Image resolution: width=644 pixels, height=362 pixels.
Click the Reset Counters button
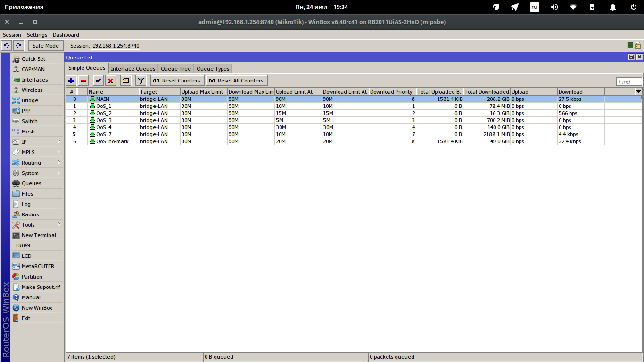coord(177,81)
